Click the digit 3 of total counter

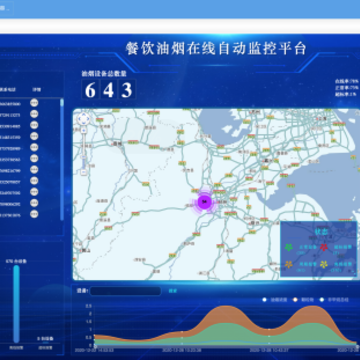point(127,89)
